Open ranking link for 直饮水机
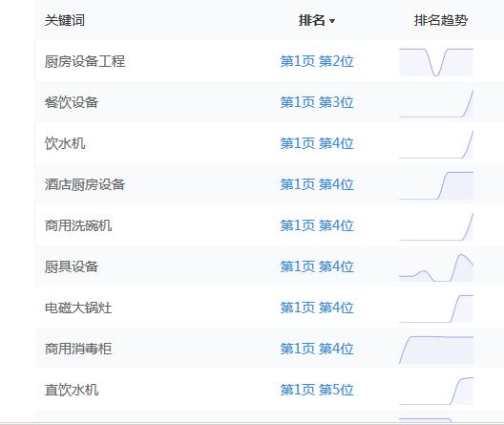The image size is (504, 425). click(x=317, y=390)
